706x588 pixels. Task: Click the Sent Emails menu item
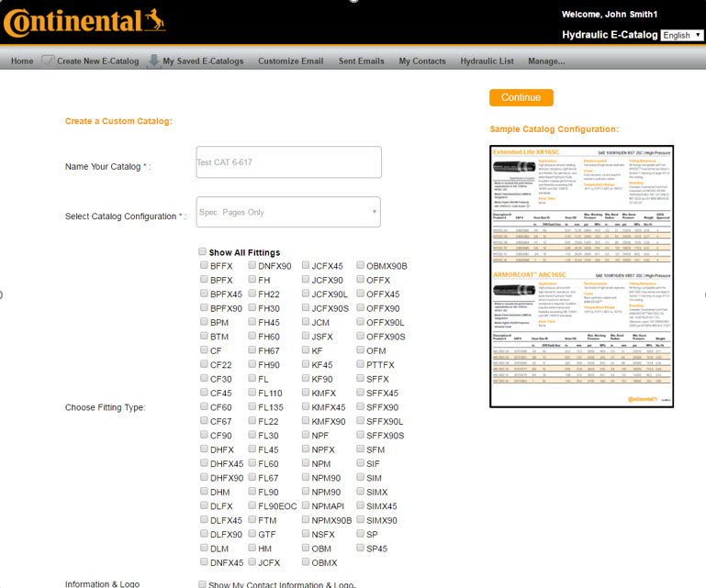361,61
